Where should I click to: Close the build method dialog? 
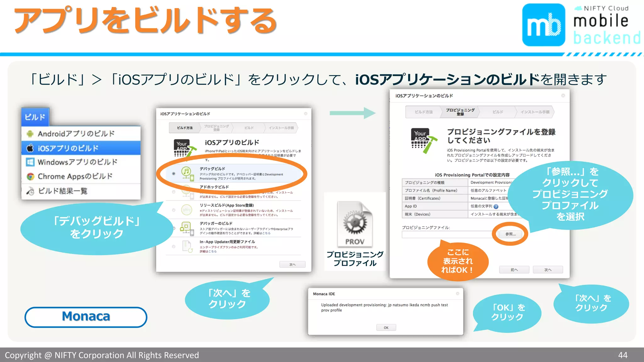(306, 114)
